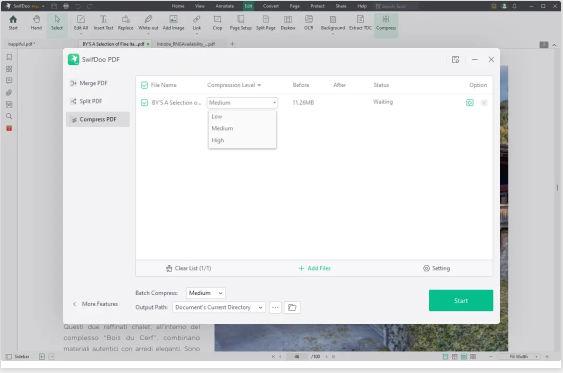Open the Annotate menu tab
Image resolution: width=563 pixels, height=373 pixels.
(x=225, y=6)
